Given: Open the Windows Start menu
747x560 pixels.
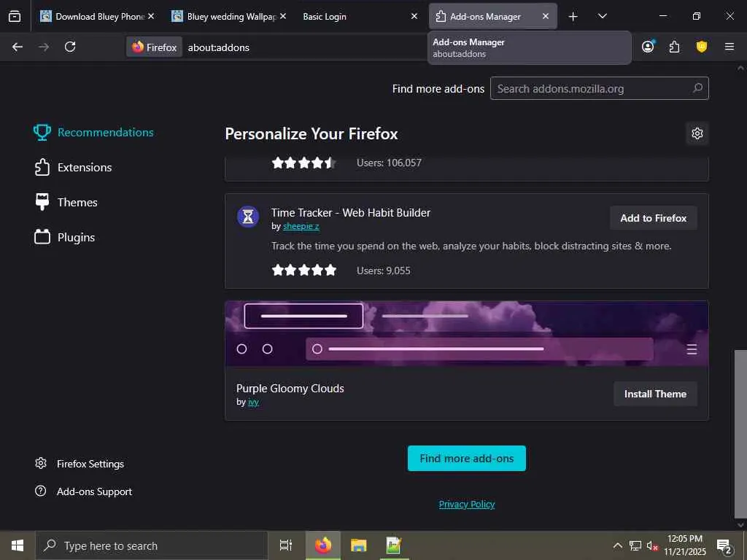Looking at the screenshot, I should point(18,545).
